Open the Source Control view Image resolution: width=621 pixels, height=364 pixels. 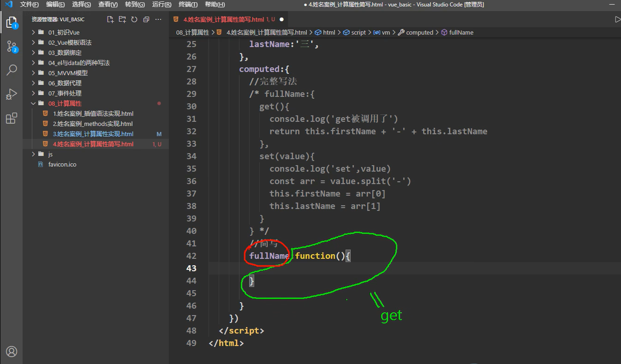pos(12,46)
